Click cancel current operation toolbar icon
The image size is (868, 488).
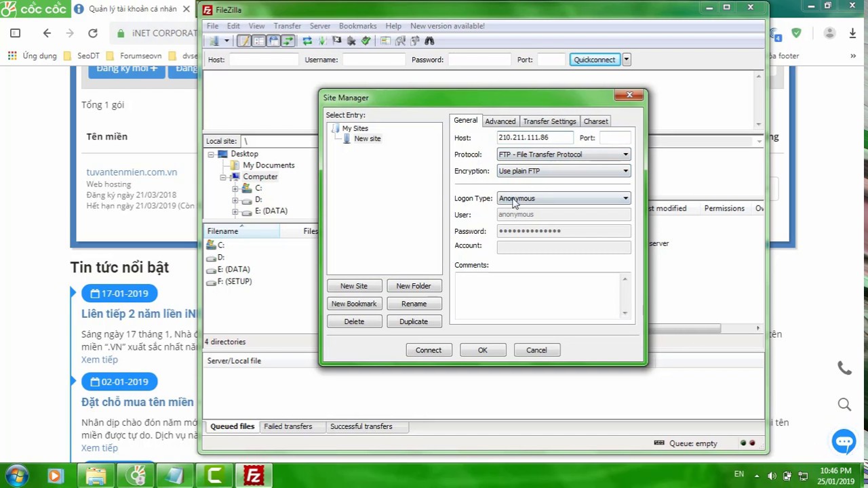click(336, 41)
